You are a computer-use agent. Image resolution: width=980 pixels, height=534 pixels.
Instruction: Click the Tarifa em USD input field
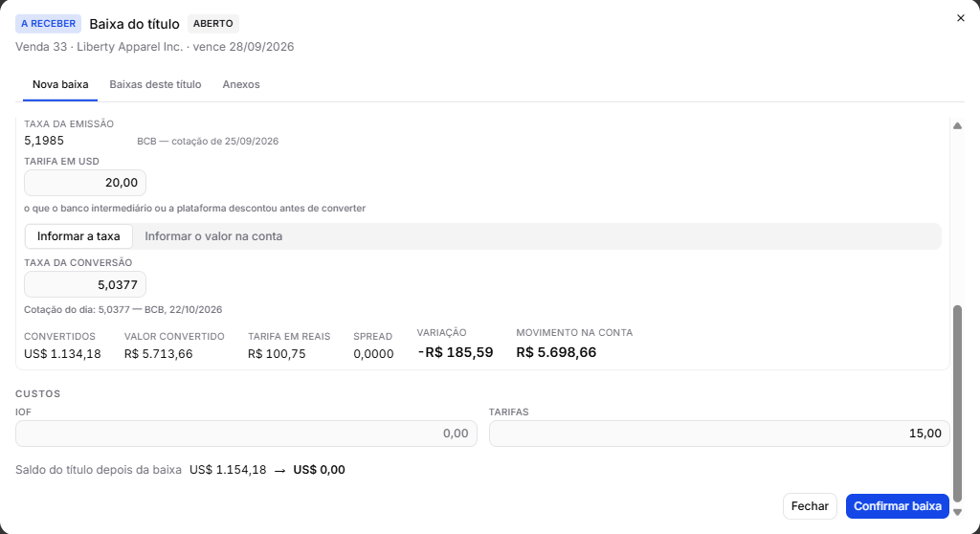(85, 183)
